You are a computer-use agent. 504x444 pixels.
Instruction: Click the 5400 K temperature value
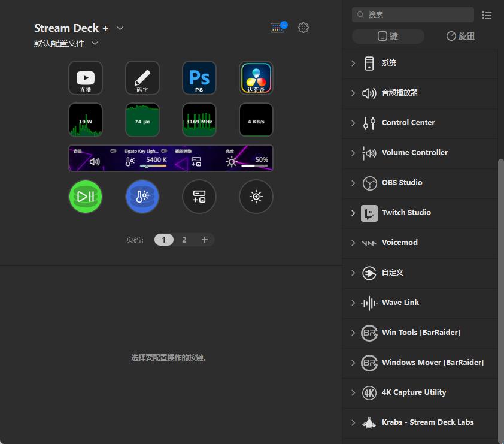(x=157, y=159)
